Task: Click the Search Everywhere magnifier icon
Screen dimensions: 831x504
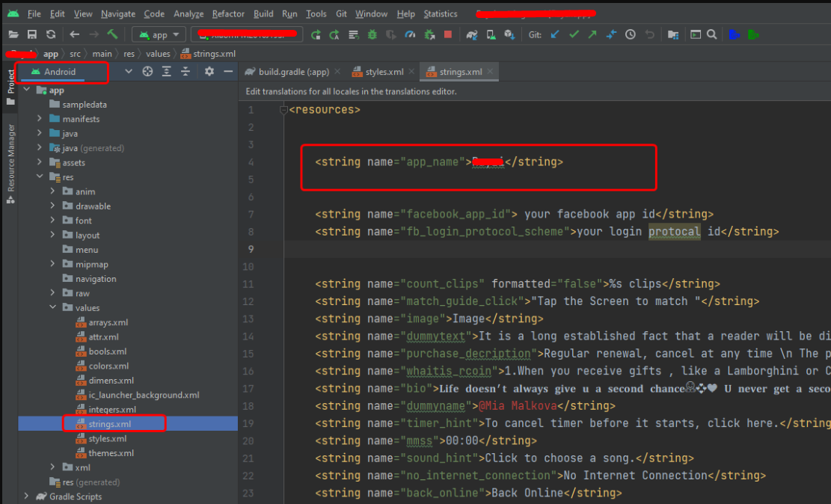Action: pos(712,34)
